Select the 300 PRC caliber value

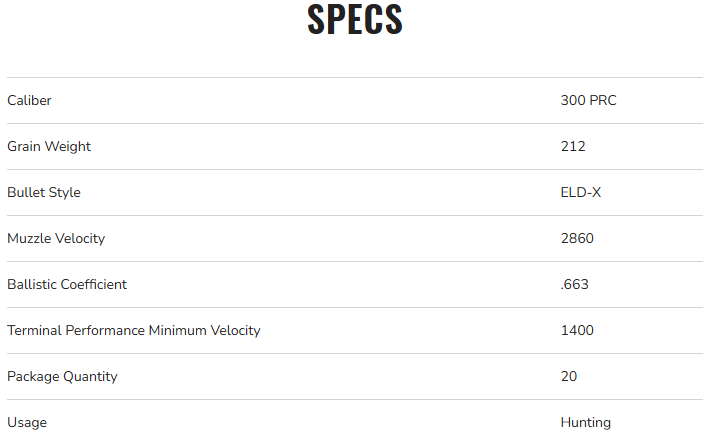[x=589, y=100]
